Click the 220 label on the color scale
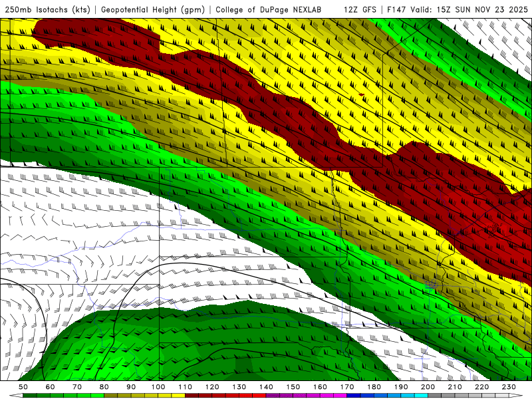This screenshot has width=532, height=399. coord(481,387)
